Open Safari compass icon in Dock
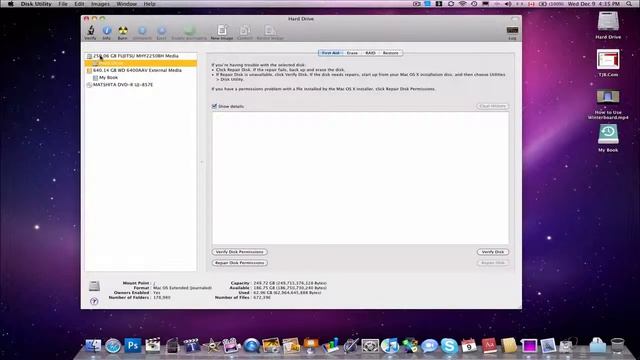 tap(113, 346)
